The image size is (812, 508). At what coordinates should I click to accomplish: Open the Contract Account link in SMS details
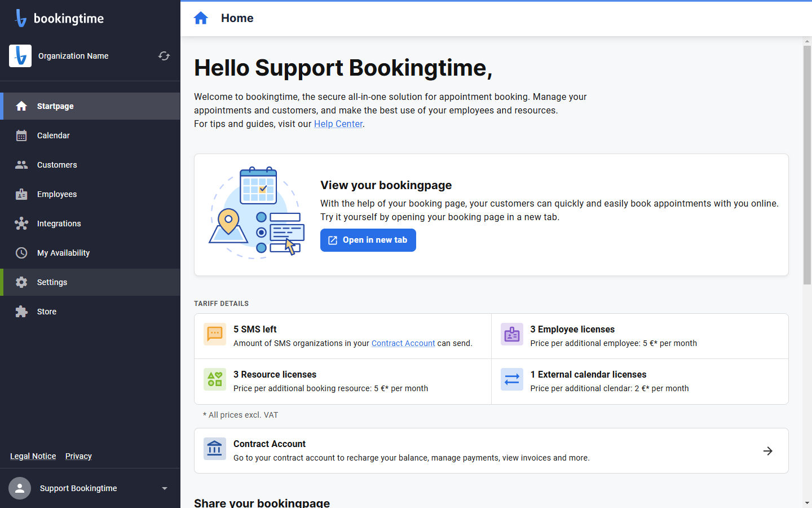click(x=403, y=343)
